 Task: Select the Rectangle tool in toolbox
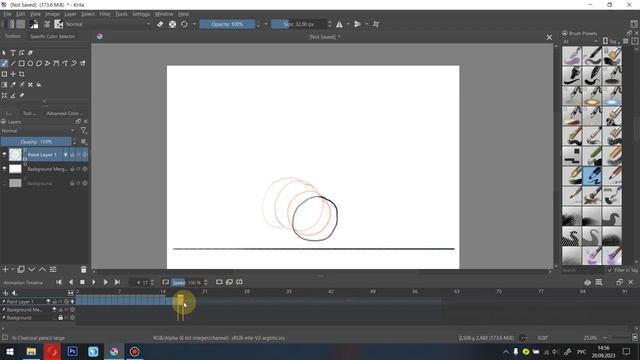pos(22,63)
